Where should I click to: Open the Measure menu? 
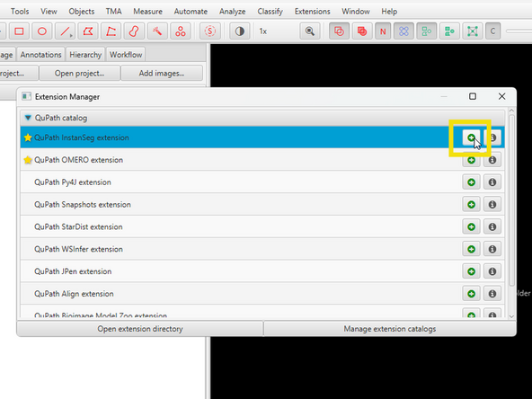coord(147,12)
